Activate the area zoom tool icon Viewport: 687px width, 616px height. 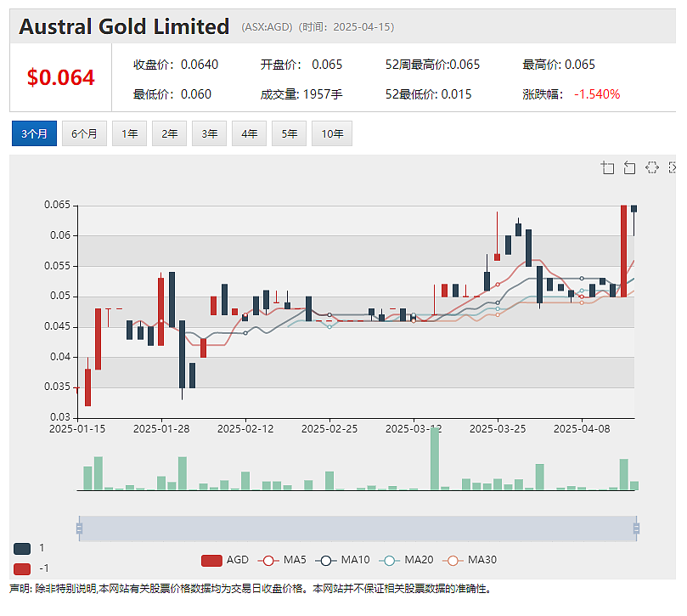pyautogui.click(x=607, y=167)
